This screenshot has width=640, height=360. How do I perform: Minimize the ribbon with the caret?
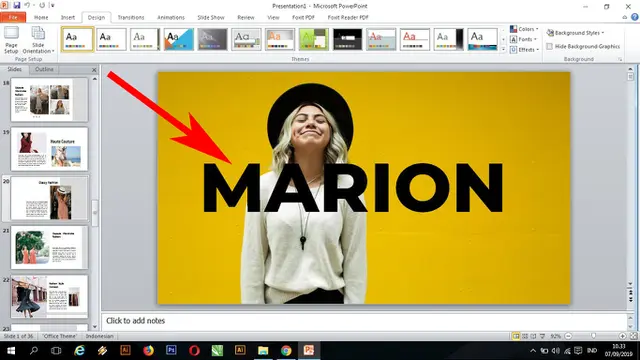(624, 17)
